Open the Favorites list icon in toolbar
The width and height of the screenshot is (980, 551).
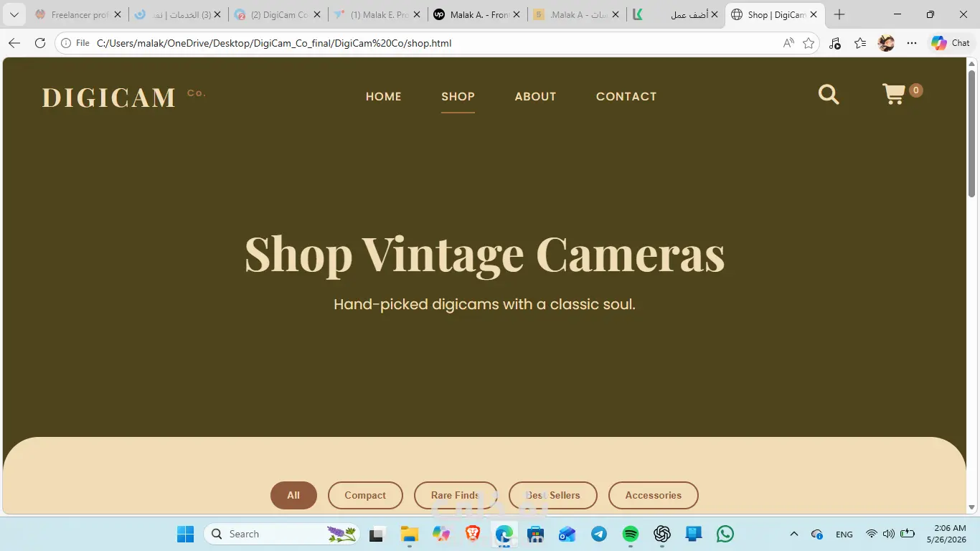coord(860,43)
